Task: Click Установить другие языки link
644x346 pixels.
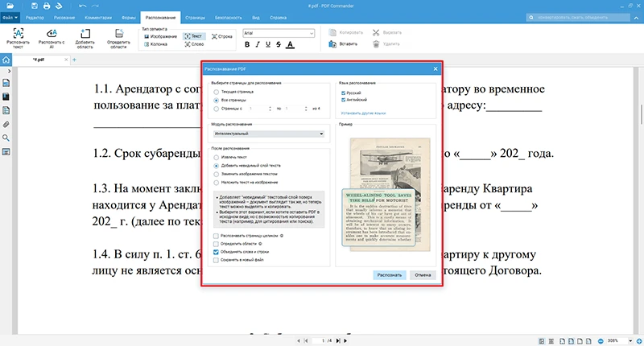Action: (x=363, y=113)
